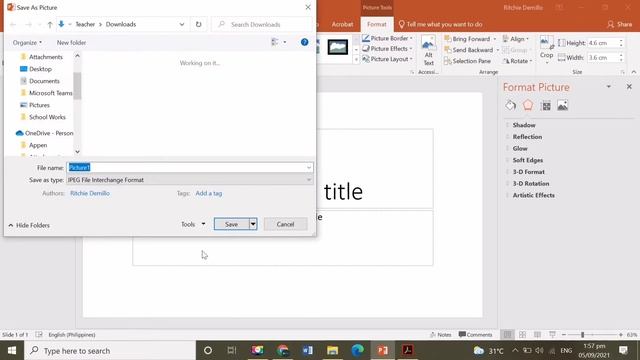The height and width of the screenshot is (360, 640).
Task: Open Chrome from the taskbar
Action: [x=282, y=350]
